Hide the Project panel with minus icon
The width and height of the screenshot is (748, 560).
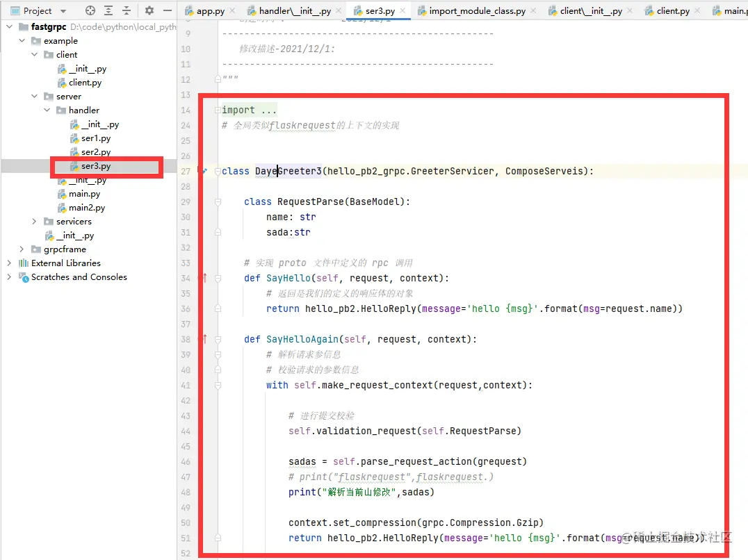(x=167, y=10)
